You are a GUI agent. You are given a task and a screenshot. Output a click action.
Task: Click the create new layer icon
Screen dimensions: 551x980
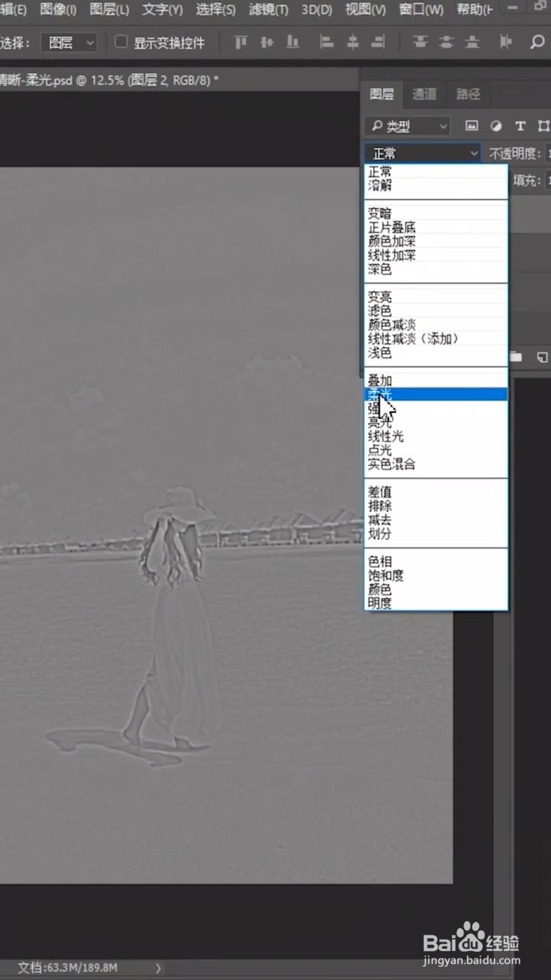point(542,357)
